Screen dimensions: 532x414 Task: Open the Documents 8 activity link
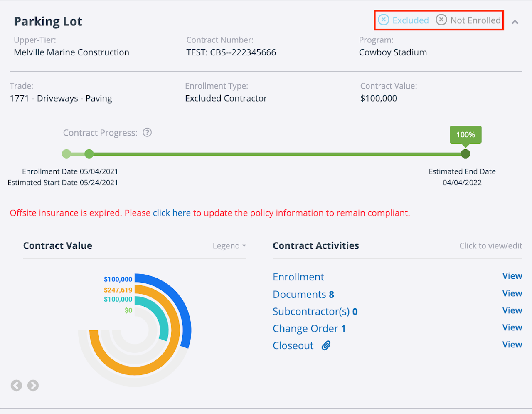pyautogui.click(x=303, y=295)
